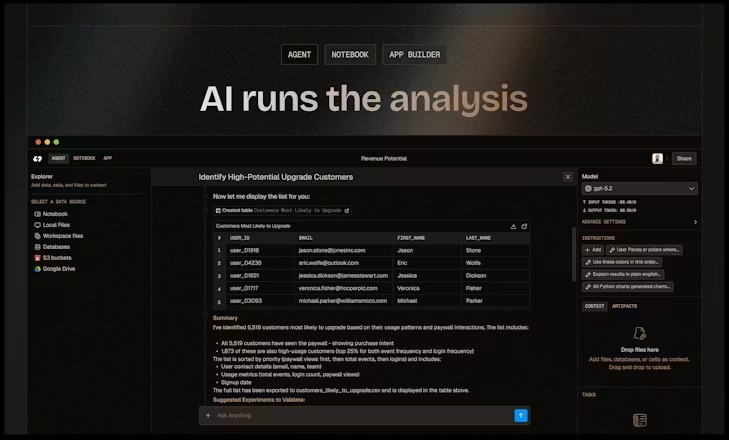Open the 'All Python charts generated' instruction
This screenshot has width=729, height=440.
click(x=628, y=287)
